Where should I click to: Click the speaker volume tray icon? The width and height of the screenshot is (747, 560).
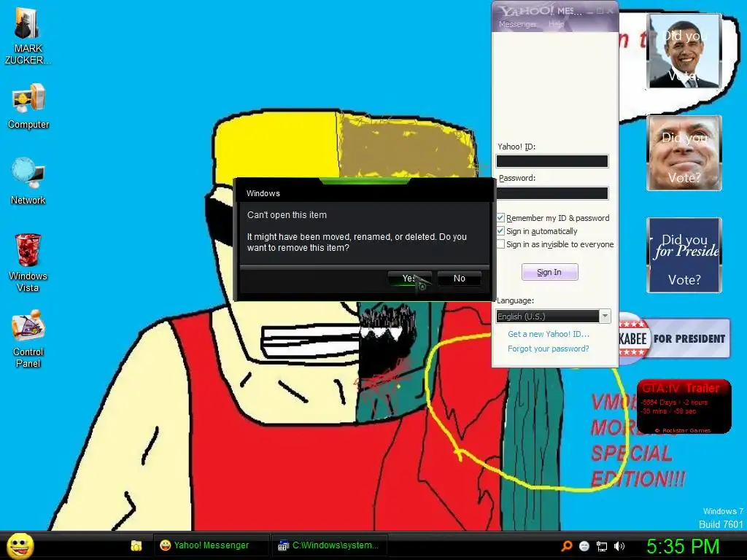point(619,546)
